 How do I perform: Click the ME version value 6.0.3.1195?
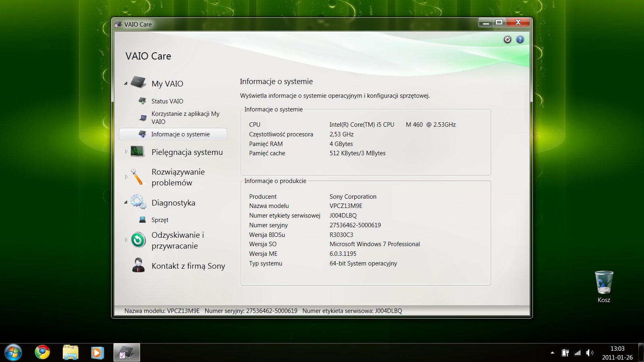pos(343,254)
